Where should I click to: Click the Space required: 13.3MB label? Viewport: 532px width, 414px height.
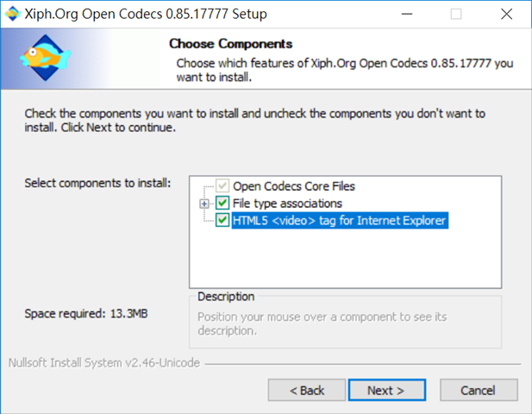(x=86, y=314)
